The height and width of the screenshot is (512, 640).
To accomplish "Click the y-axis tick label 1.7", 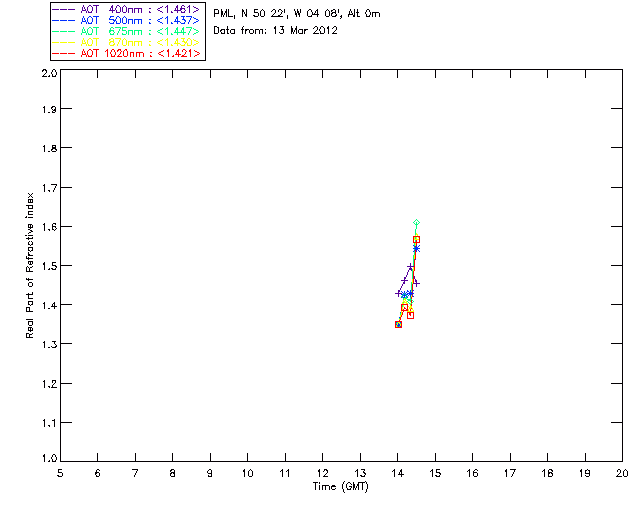I will click(x=49, y=188).
